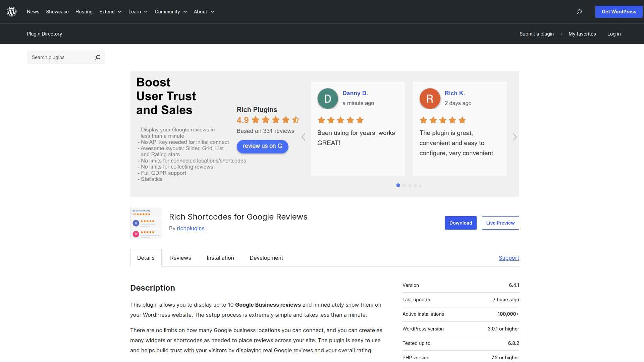Focus the Search plugins field
This screenshot has height=362, width=644.
coord(60,57)
